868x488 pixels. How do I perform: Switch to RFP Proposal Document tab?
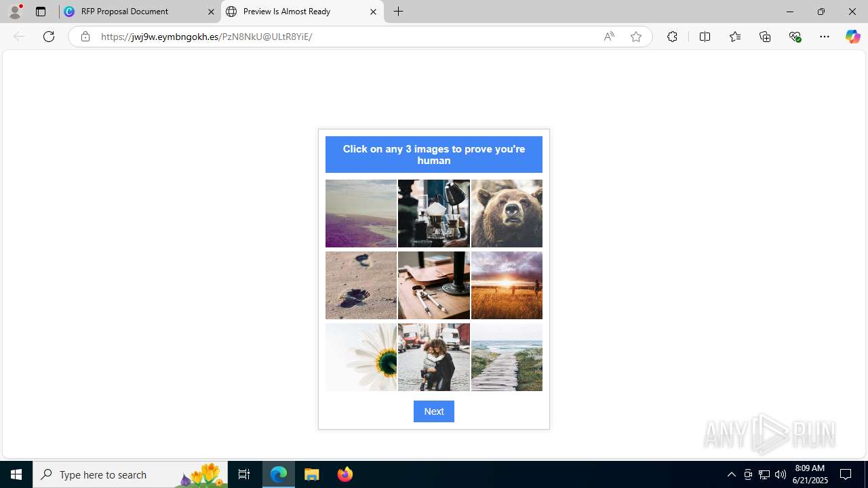pyautogui.click(x=140, y=12)
